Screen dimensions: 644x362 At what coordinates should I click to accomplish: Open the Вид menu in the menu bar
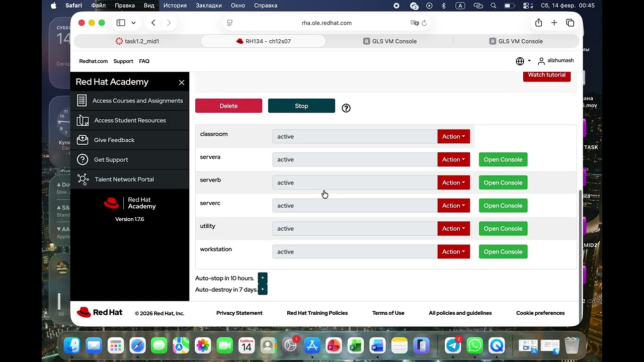pos(149,6)
